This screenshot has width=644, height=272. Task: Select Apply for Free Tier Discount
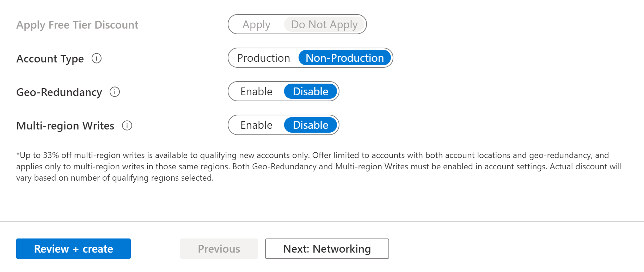256,24
